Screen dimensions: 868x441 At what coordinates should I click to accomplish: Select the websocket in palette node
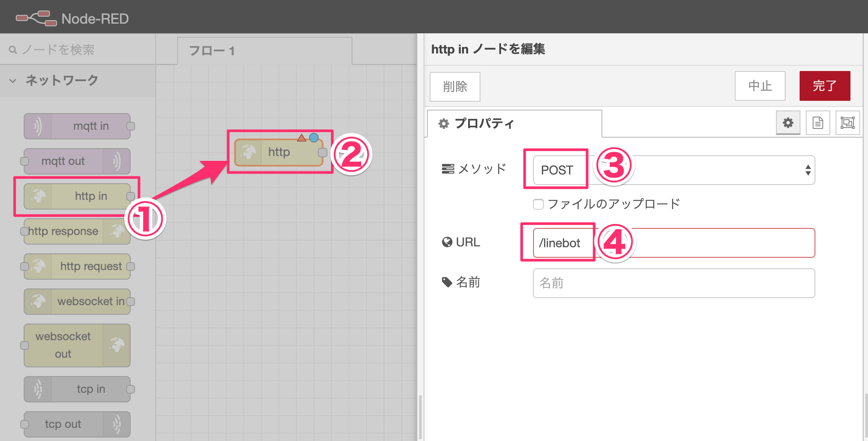(77, 302)
